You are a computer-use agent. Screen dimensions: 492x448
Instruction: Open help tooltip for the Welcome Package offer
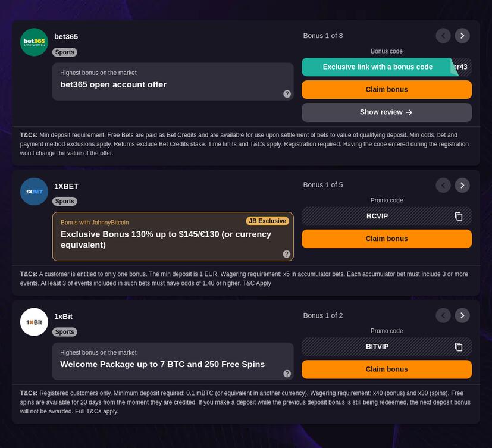(287, 373)
